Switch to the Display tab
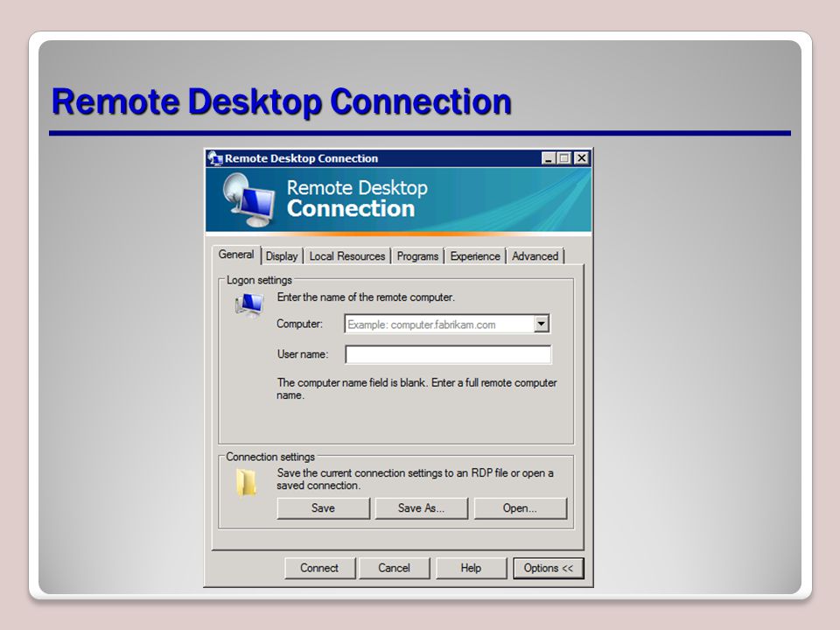The height and width of the screenshot is (630, 840). click(x=282, y=256)
